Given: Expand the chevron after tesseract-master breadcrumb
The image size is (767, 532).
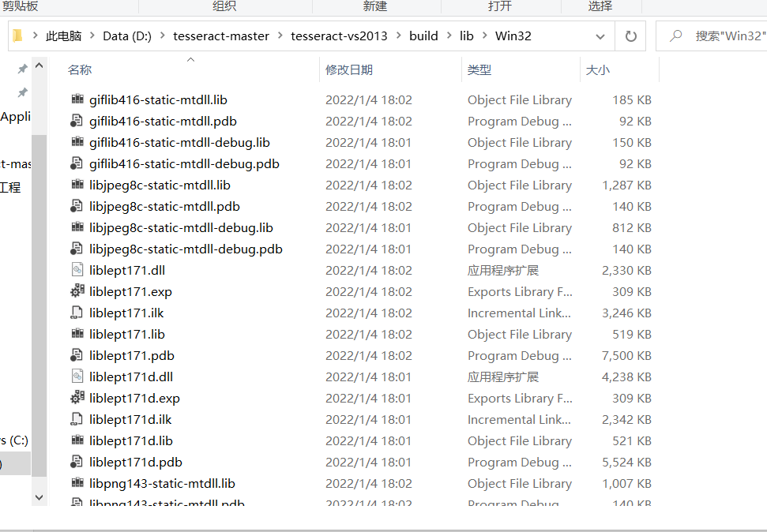Looking at the screenshot, I should click(x=280, y=36).
